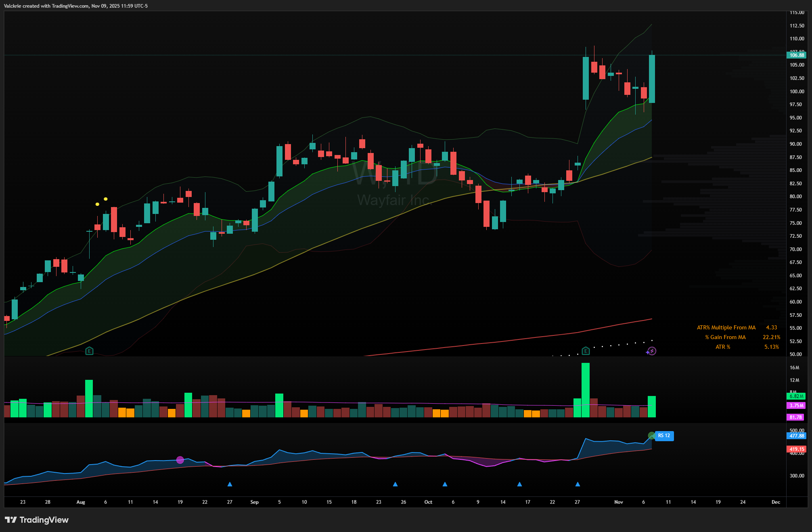812x532 pixels.
Task: Click the ATR% Multiple From MA text
Action: tap(726, 327)
